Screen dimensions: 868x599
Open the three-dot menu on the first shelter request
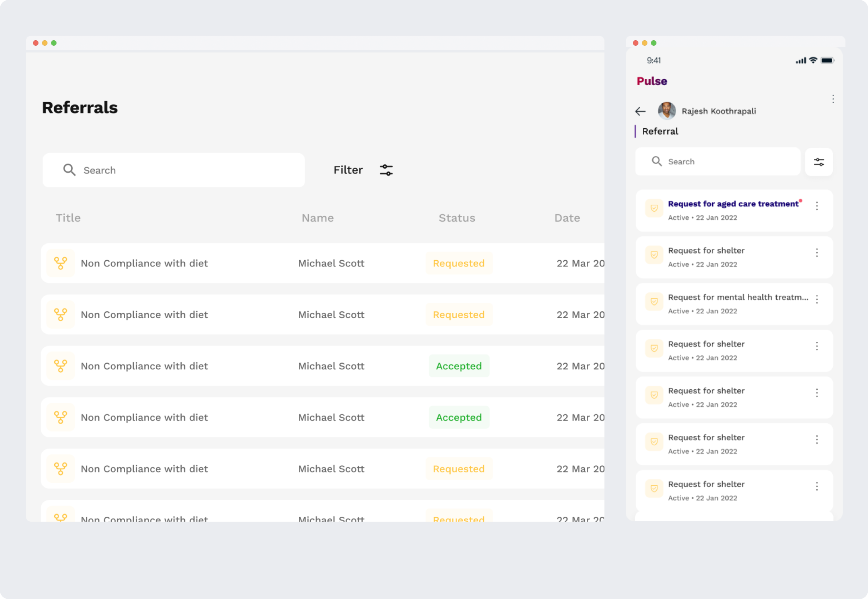pyautogui.click(x=817, y=252)
